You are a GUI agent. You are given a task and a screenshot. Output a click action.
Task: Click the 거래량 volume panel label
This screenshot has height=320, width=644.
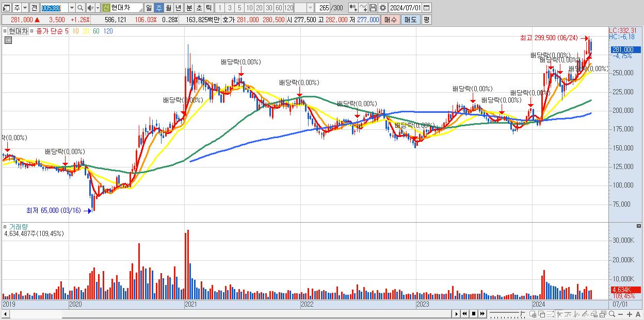(18, 227)
